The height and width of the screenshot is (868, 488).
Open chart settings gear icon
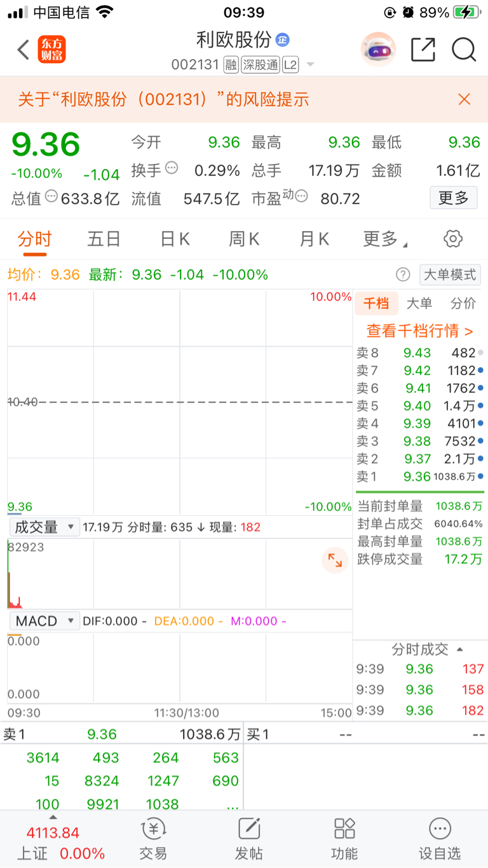point(453,239)
